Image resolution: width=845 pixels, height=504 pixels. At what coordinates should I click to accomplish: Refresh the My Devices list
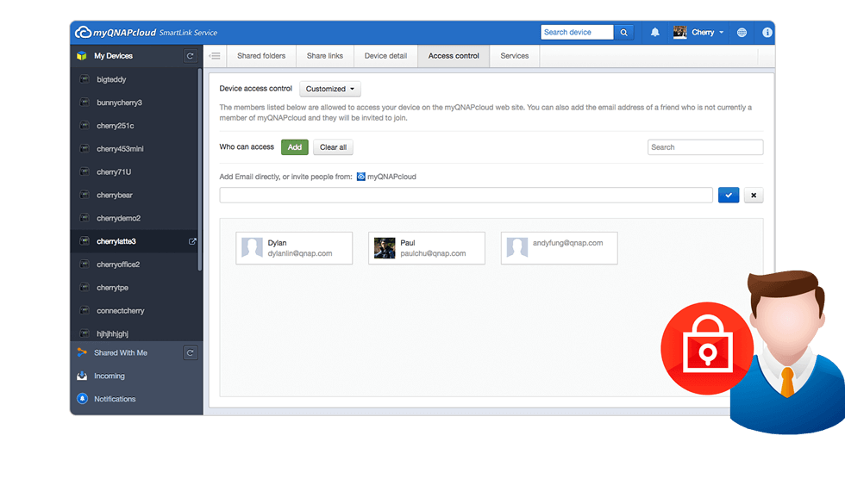[191, 56]
